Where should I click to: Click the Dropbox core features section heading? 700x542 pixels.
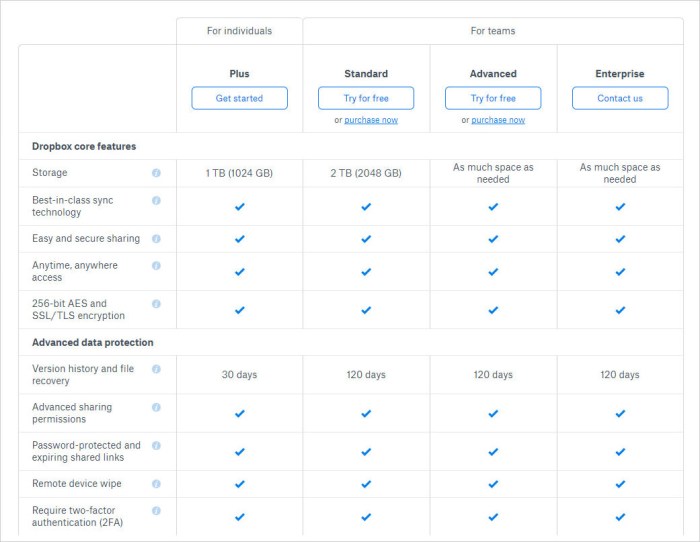click(84, 146)
